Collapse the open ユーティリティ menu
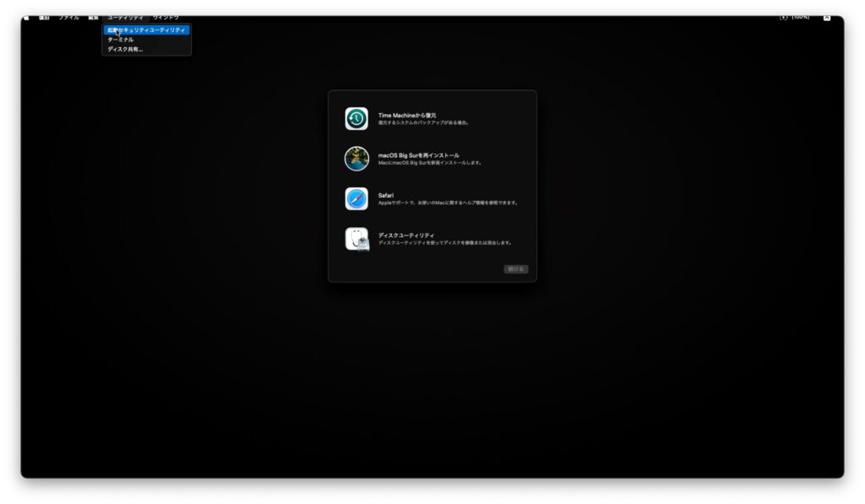 pos(125,17)
